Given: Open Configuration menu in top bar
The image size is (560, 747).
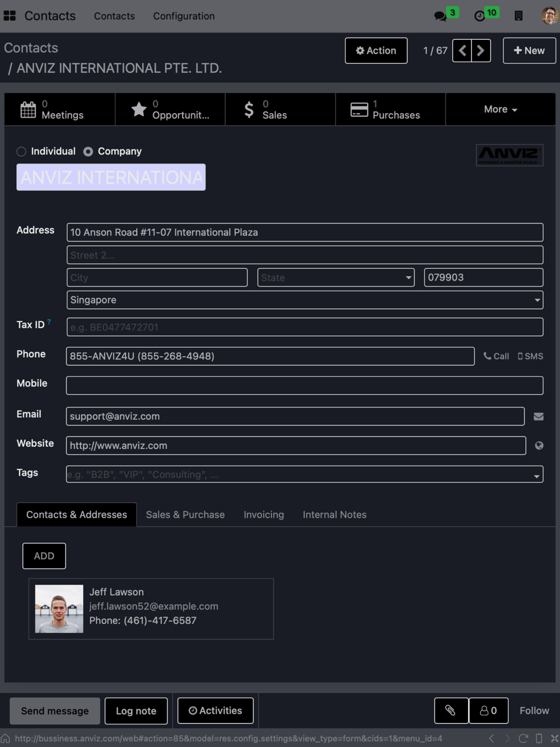Looking at the screenshot, I should 184,16.
